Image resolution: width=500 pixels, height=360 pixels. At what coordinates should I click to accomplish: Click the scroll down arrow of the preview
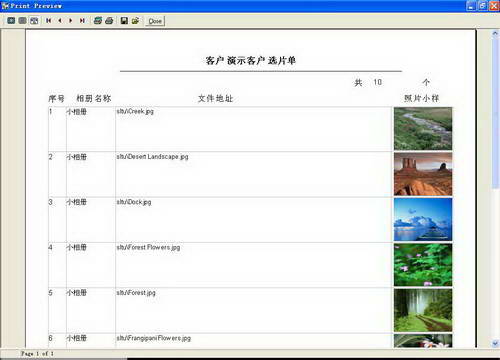coord(495,343)
